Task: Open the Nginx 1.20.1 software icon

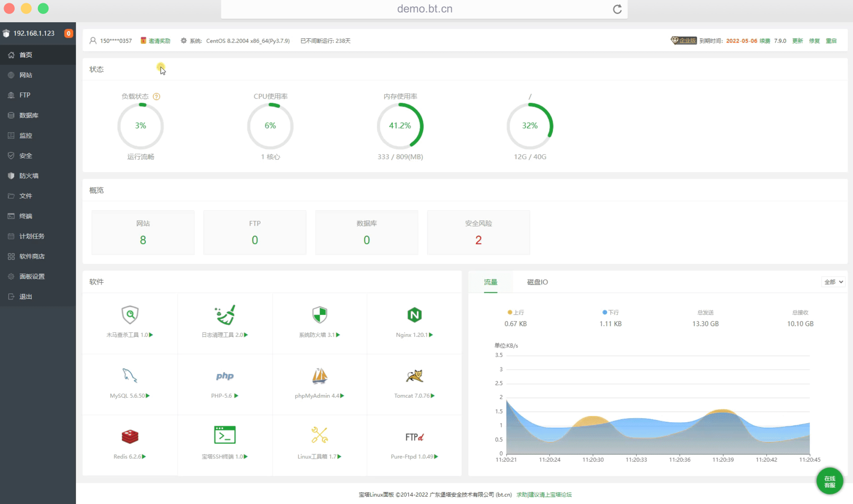Action: point(414,315)
